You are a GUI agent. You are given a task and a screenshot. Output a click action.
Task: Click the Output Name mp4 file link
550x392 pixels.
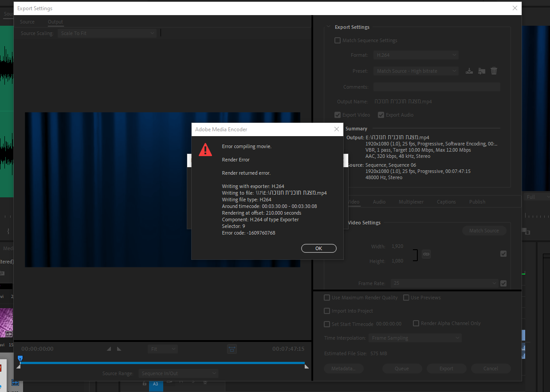403,101
